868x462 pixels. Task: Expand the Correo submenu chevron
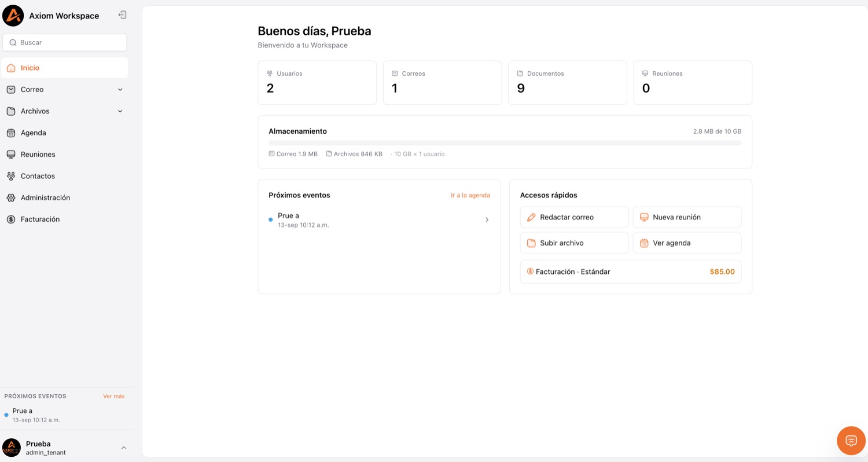coord(120,90)
